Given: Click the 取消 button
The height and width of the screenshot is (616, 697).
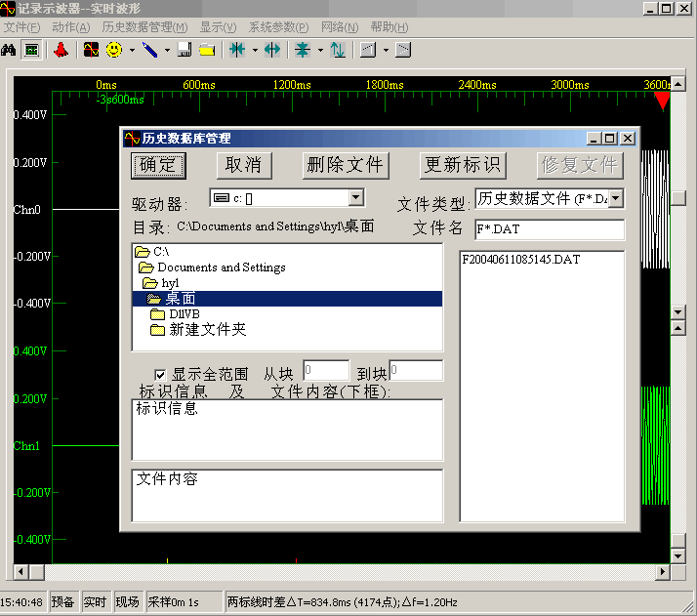Looking at the screenshot, I should tap(244, 166).
